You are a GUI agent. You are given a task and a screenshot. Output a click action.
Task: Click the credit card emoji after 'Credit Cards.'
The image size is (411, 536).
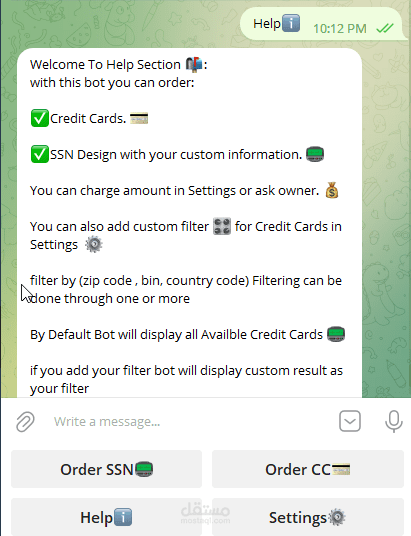139,118
